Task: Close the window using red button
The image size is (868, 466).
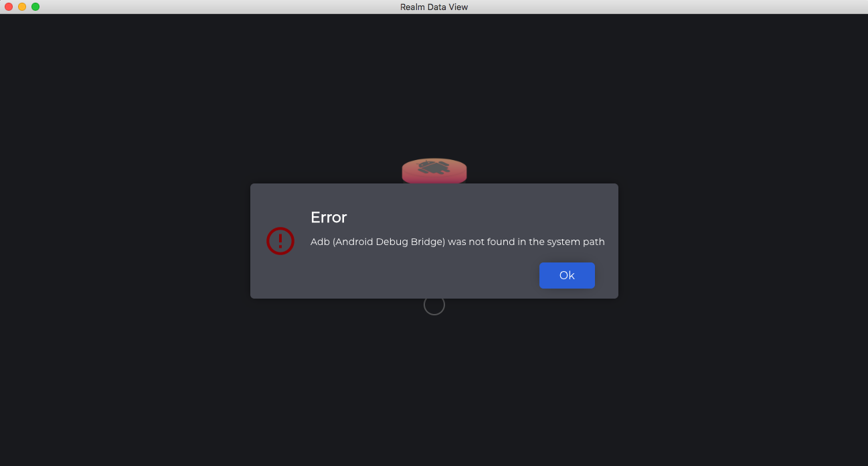Action: tap(9, 7)
